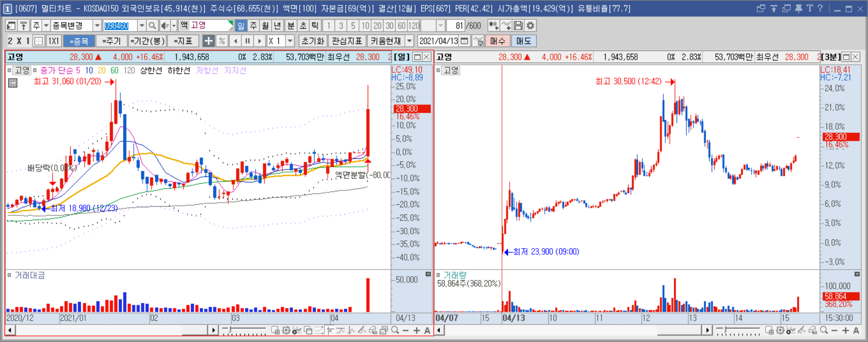Image resolution: width=868 pixels, height=342 pixels.
Task: Select the 틱 (tick) period button
Action: [x=315, y=26]
